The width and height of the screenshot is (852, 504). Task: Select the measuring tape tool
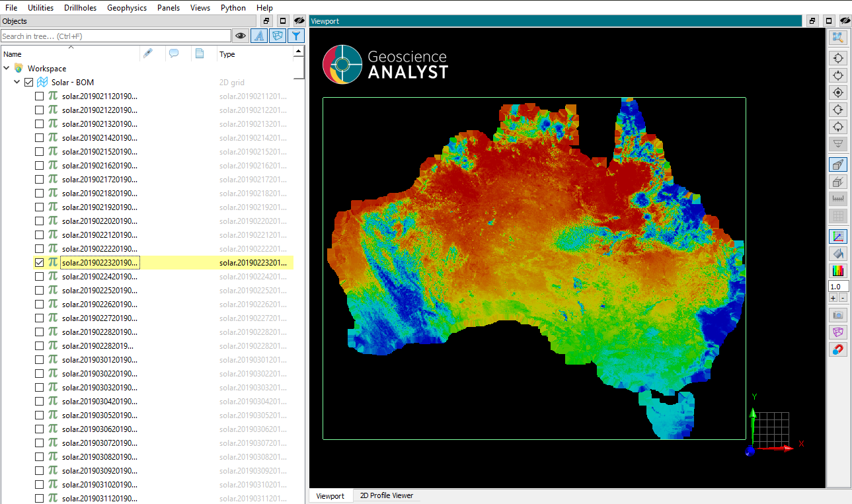pos(838,198)
